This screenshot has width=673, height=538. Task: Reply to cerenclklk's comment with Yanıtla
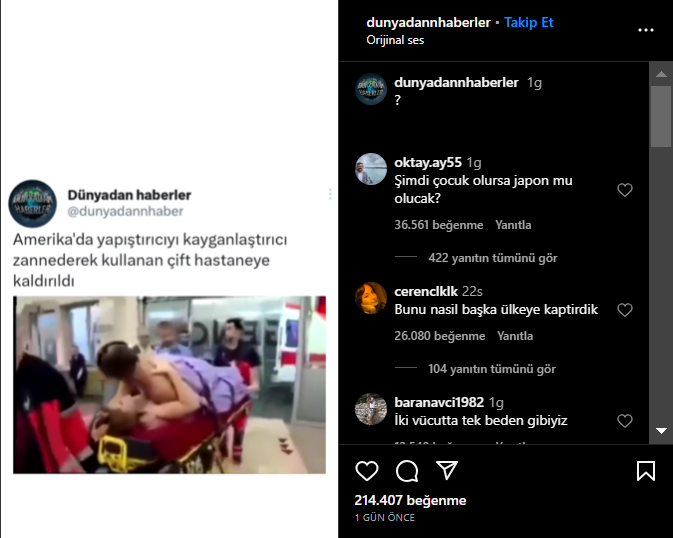pyautogui.click(x=515, y=336)
